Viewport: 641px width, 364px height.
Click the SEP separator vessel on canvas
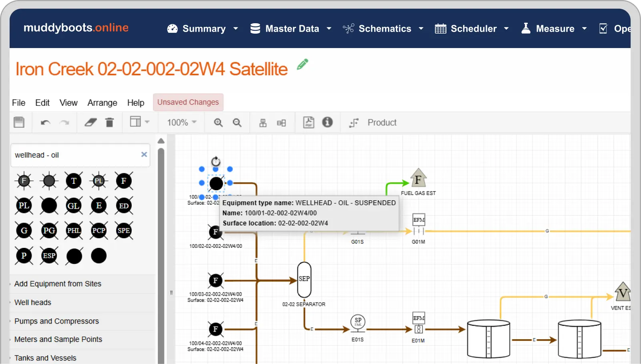[x=304, y=279]
